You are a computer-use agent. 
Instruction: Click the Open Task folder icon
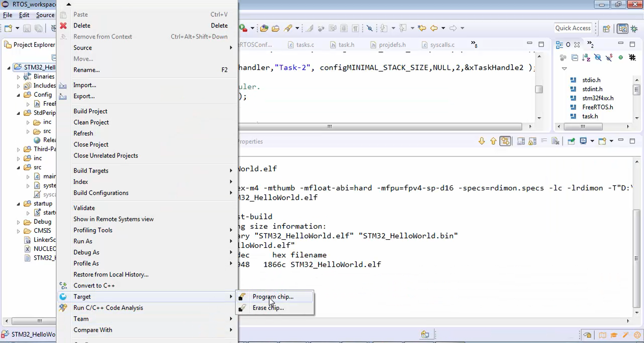[276, 28]
